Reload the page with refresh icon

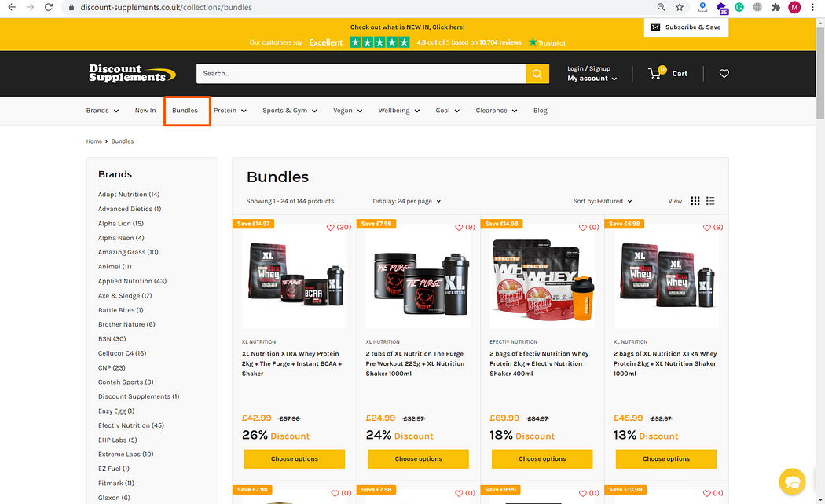click(49, 7)
